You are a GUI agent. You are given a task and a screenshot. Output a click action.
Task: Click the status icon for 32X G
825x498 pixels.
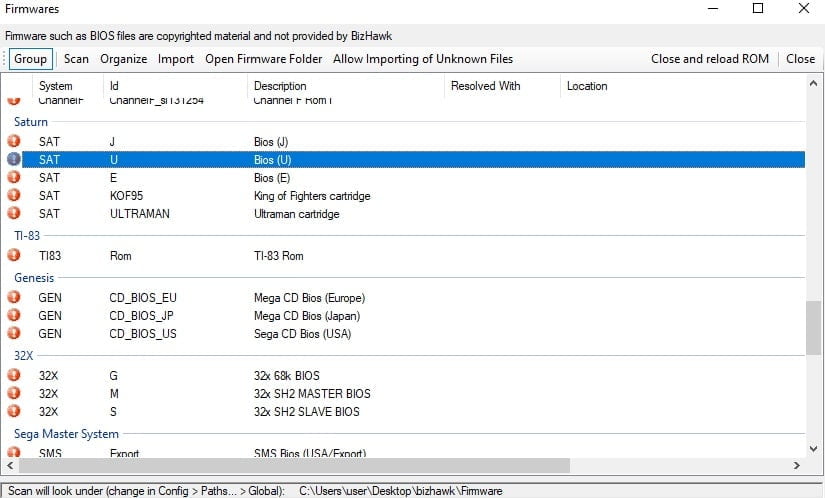pyautogui.click(x=14, y=375)
